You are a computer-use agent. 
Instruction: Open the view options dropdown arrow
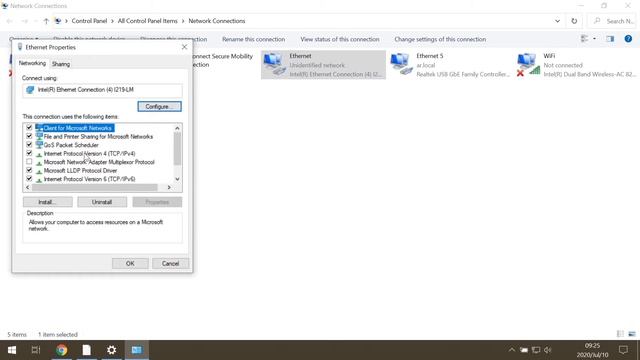(x=594, y=39)
